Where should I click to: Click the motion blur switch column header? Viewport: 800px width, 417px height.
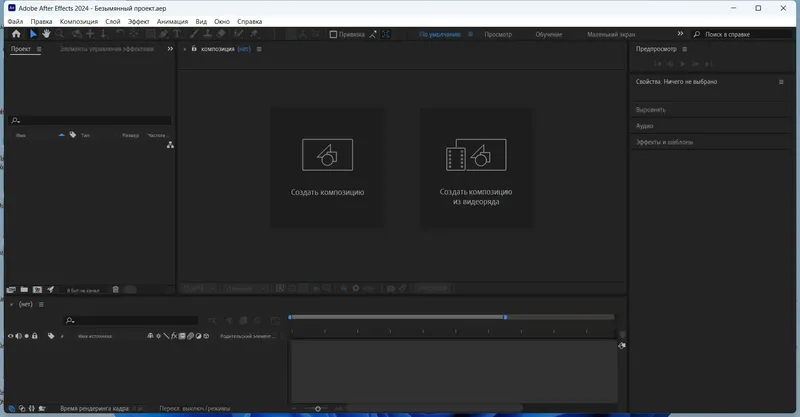pyautogui.click(x=190, y=336)
